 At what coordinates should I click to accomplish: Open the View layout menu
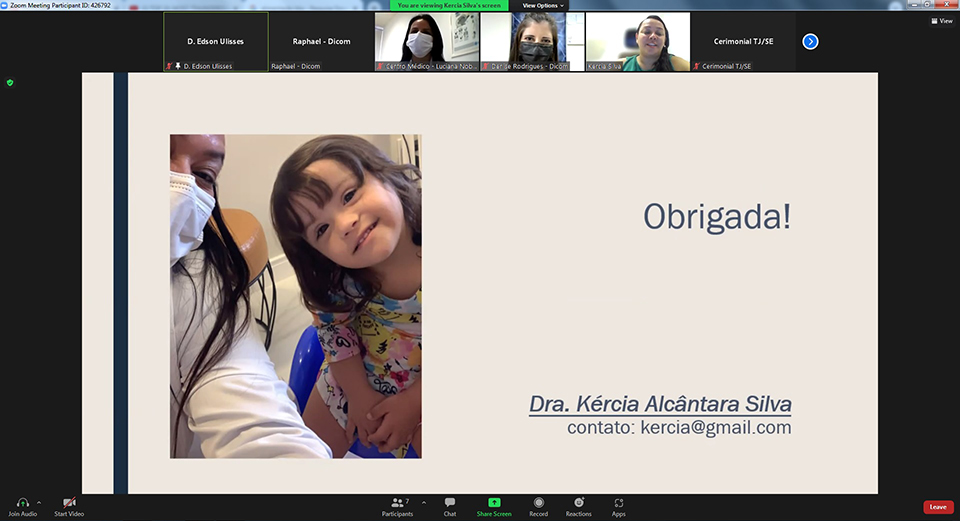(x=941, y=20)
